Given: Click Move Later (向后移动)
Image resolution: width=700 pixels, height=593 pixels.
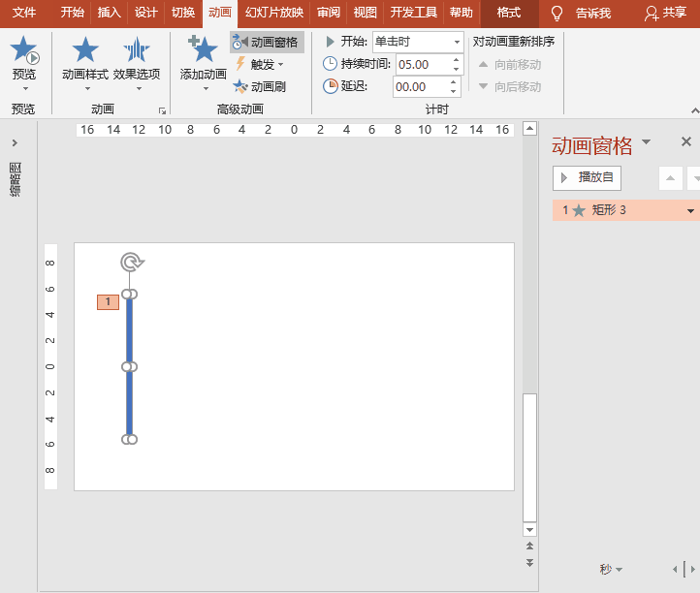Looking at the screenshot, I should pyautogui.click(x=510, y=86).
